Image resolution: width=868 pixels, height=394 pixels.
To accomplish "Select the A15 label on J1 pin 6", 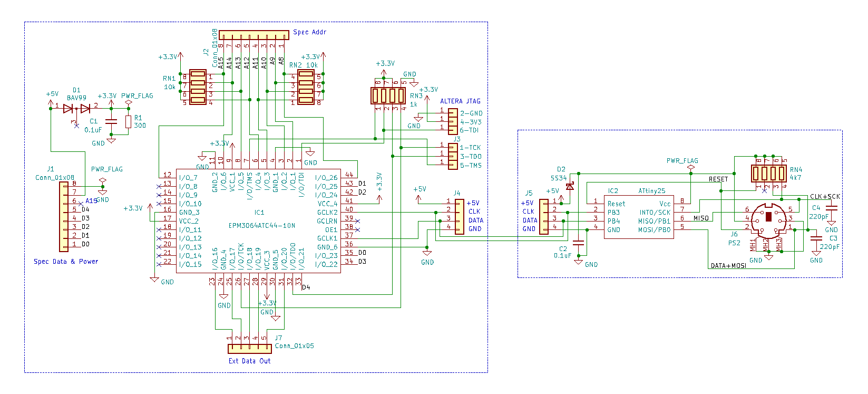I will point(92,201).
